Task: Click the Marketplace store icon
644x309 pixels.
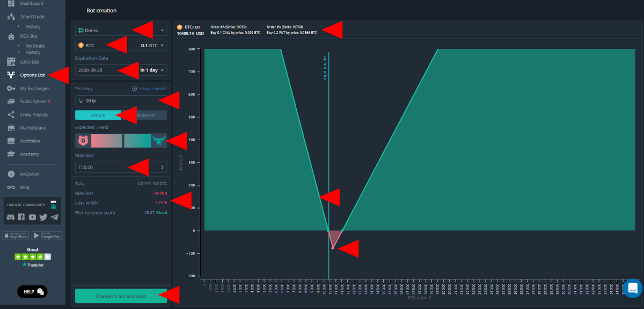Action: click(11, 128)
